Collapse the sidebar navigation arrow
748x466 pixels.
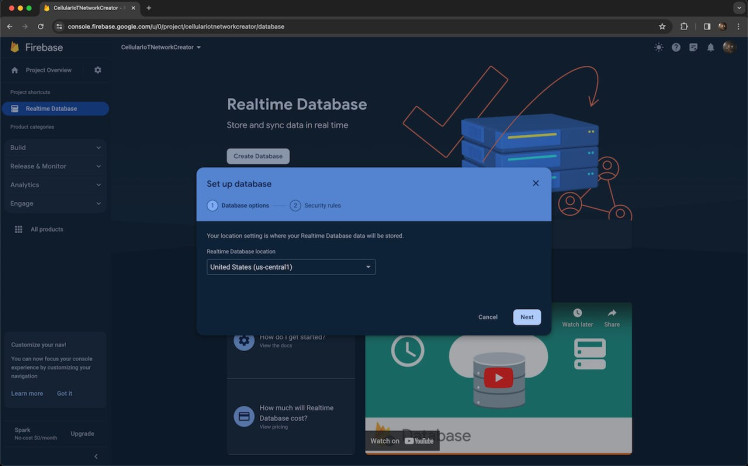96,456
